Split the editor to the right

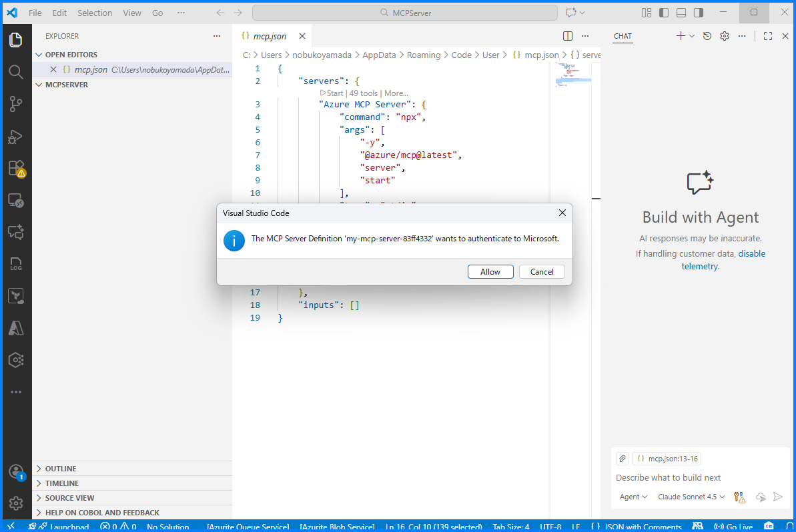568,36
